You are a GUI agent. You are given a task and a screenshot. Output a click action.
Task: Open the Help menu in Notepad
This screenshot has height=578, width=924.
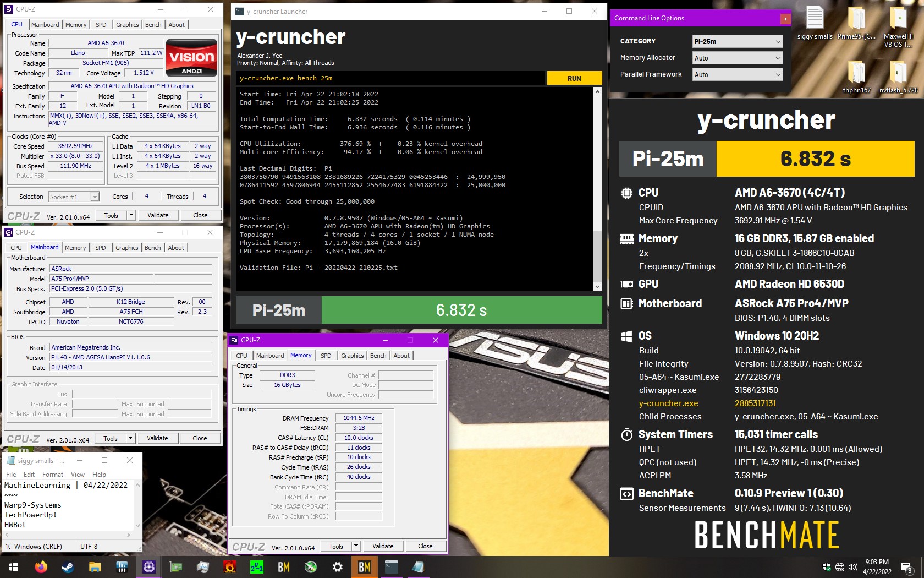(x=99, y=475)
